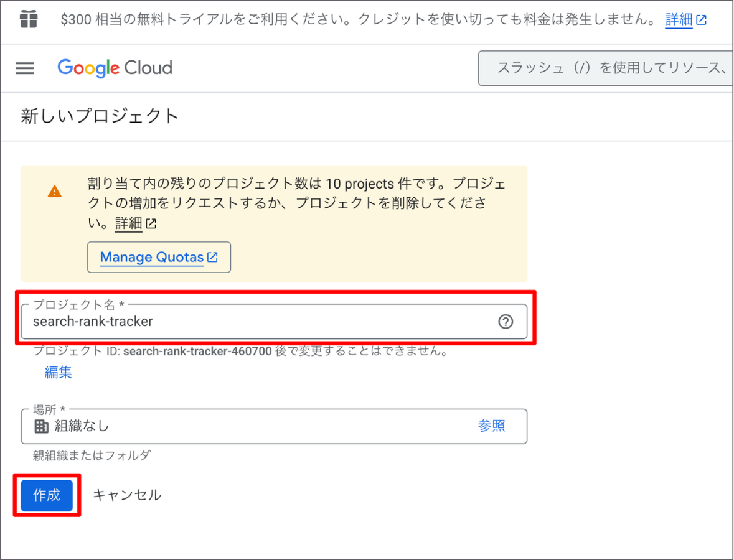Image resolution: width=734 pixels, height=560 pixels.
Task: Click the 場所 organization field
Action: pyautogui.click(x=274, y=426)
